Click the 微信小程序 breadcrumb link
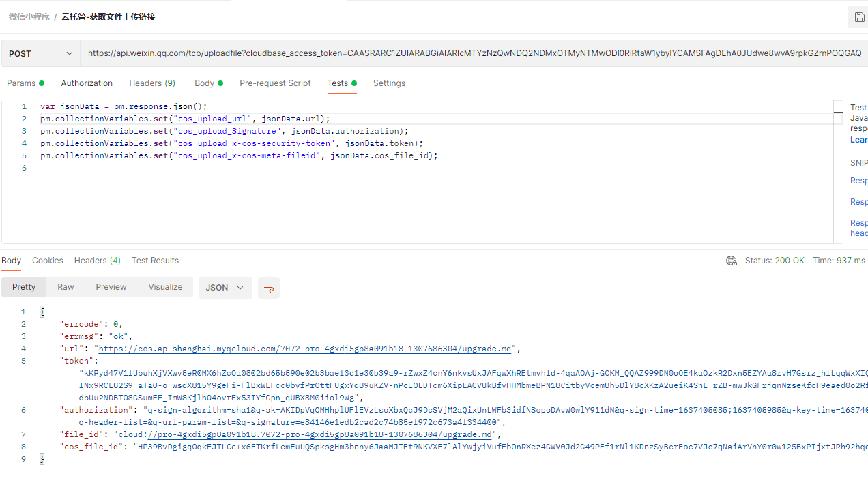Image resolution: width=868 pixels, height=504 pixels. point(29,17)
